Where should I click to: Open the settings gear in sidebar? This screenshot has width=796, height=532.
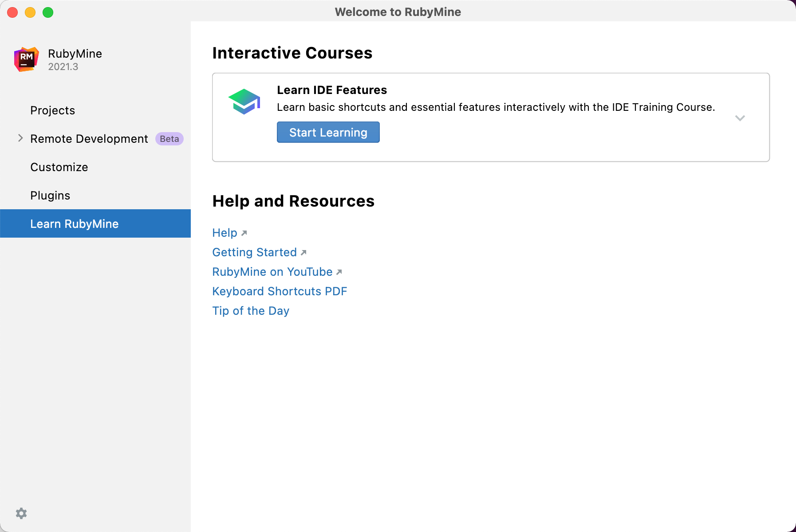(x=21, y=513)
